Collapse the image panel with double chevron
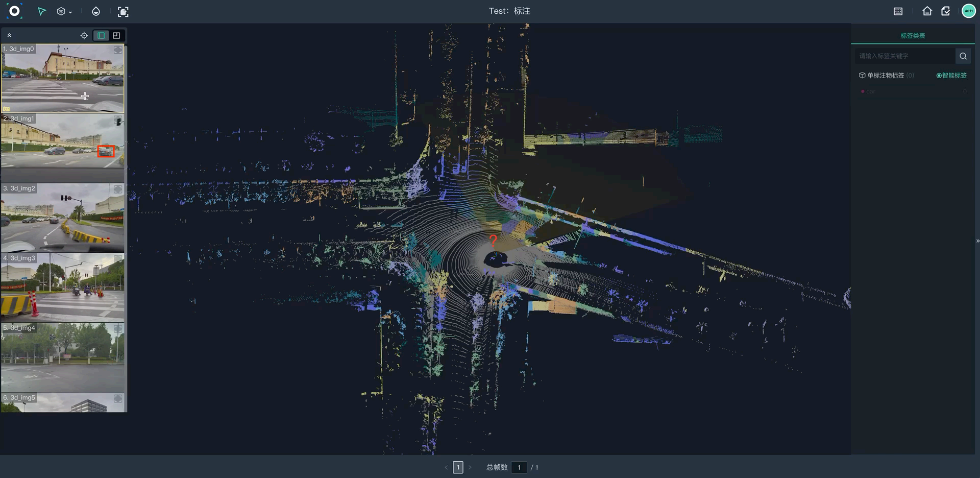The image size is (980, 478). tap(9, 35)
